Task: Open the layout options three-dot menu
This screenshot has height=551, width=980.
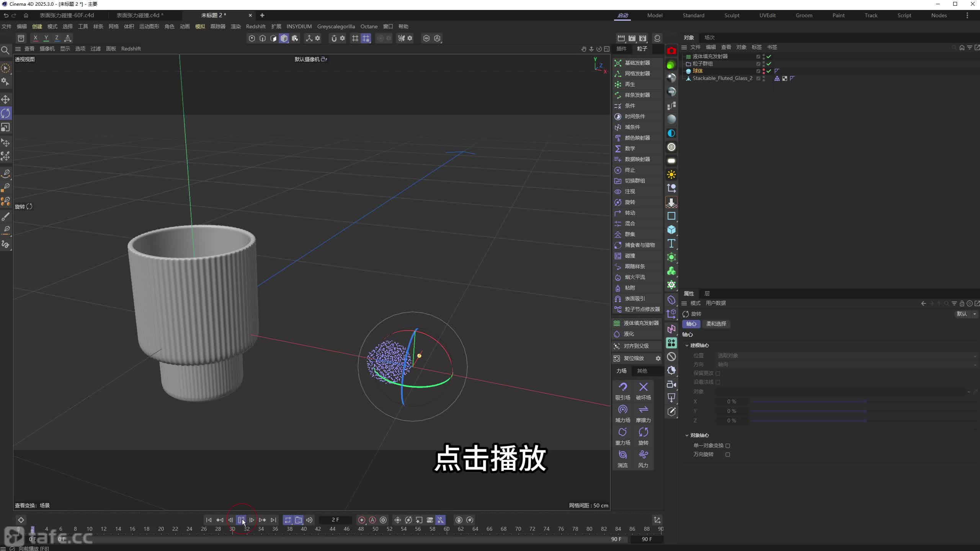Action: 967,15
